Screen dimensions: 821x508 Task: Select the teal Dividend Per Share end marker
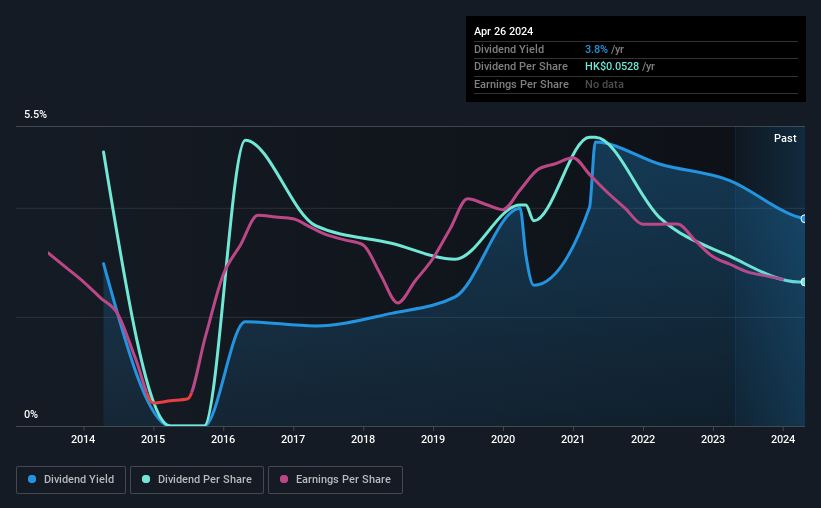[x=804, y=282]
